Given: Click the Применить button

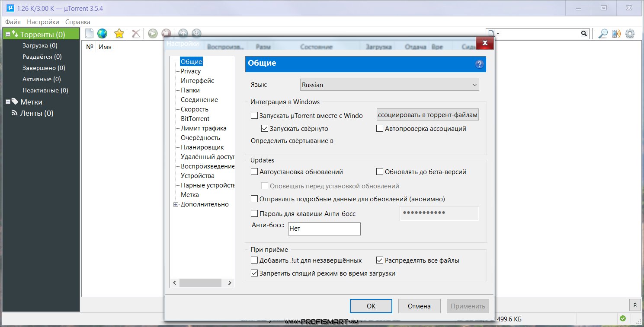Looking at the screenshot, I should 468,306.
